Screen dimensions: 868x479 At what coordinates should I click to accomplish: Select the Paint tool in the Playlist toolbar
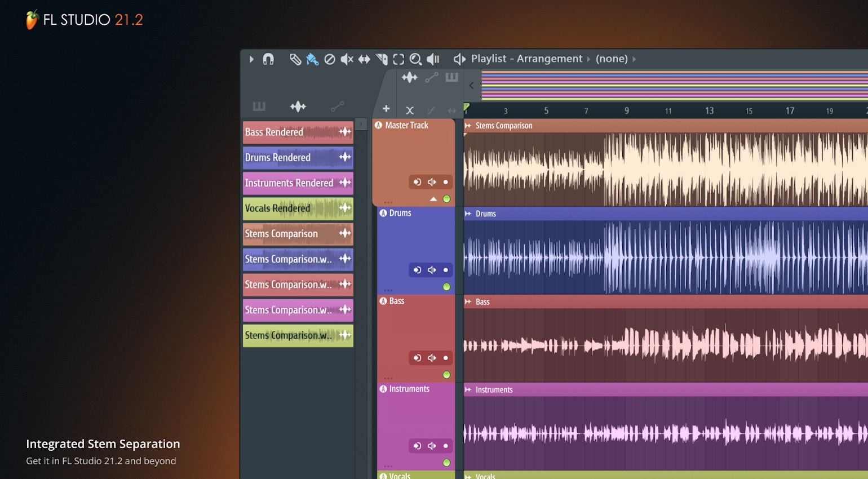[312, 59]
